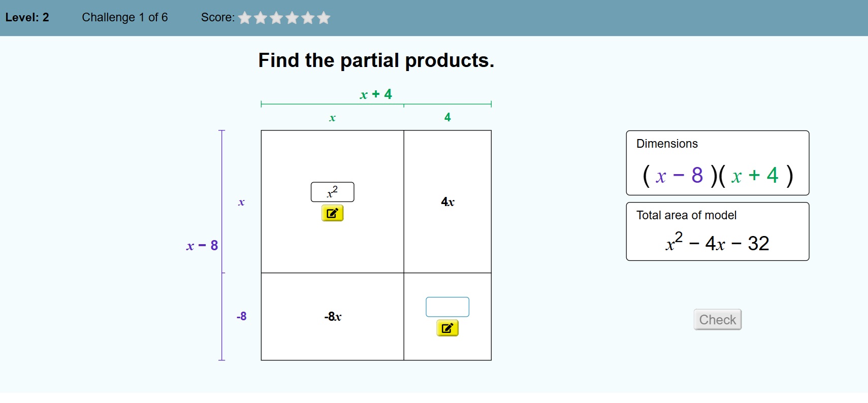The width and height of the screenshot is (868, 403).
Task: Click the Find the partial products heading
Action: pyautogui.click(x=376, y=60)
